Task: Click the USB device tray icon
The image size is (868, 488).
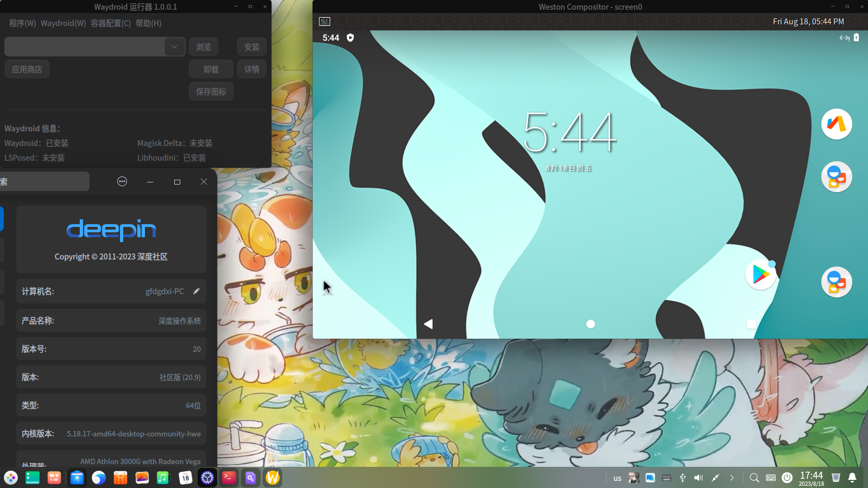Action: 683,478
